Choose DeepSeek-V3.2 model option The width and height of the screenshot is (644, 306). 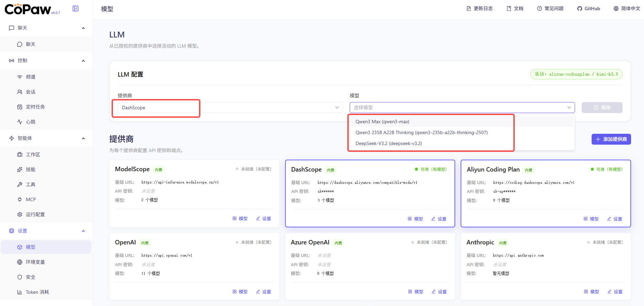coord(462,143)
